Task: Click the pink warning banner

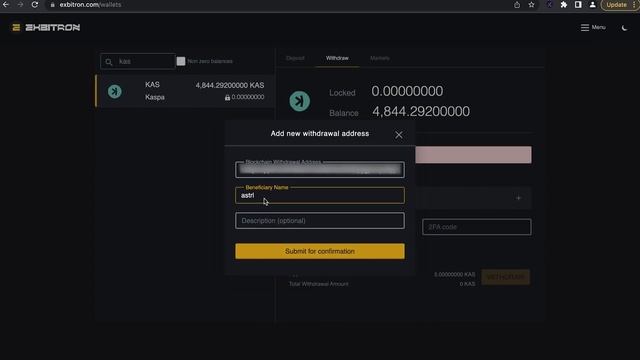Action: (x=473, y=155)
